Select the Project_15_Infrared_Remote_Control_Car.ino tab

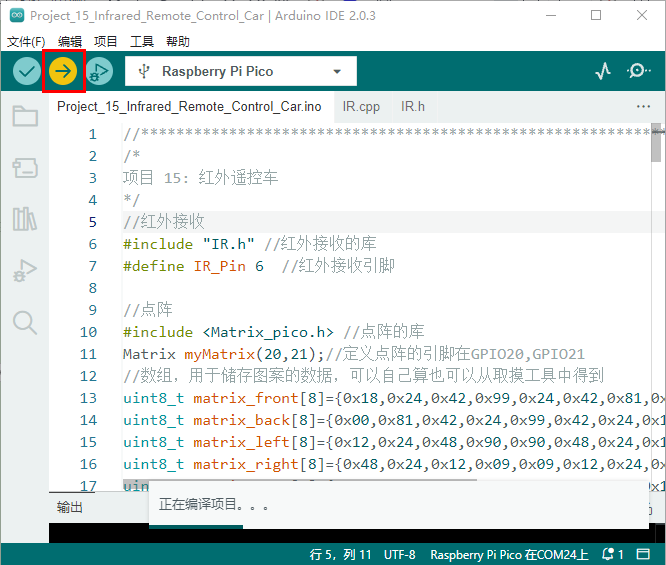click(189, 107)
